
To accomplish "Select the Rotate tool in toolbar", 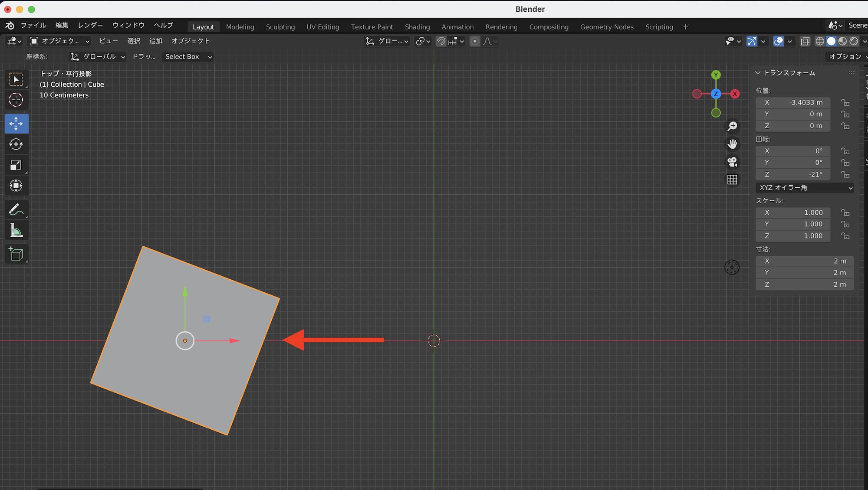I will 16,144.
